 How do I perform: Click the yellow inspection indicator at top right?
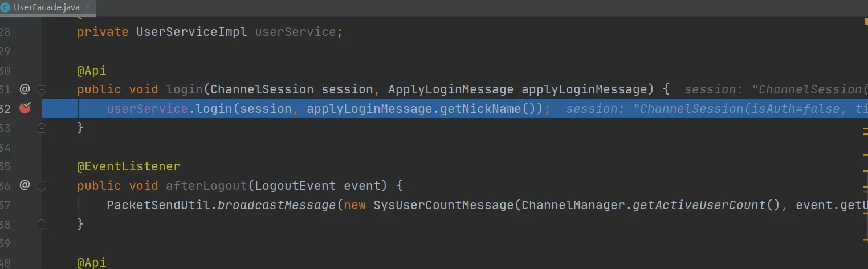[x=865, y=19]
